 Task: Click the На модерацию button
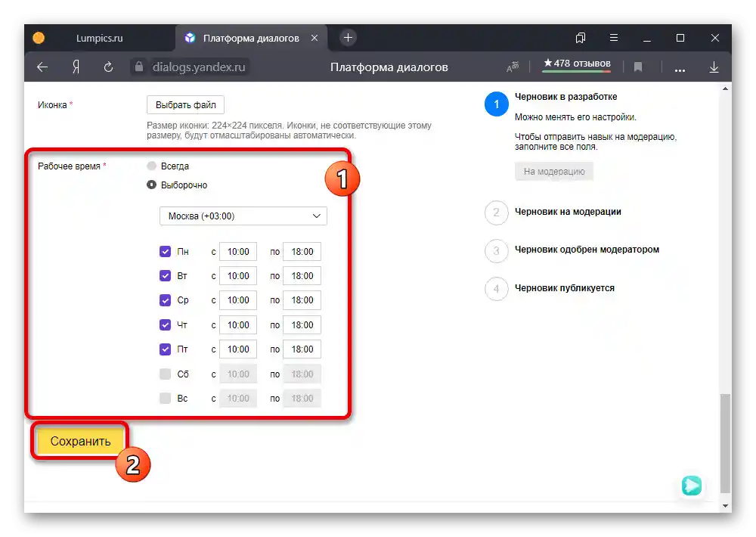click(554, 171)
